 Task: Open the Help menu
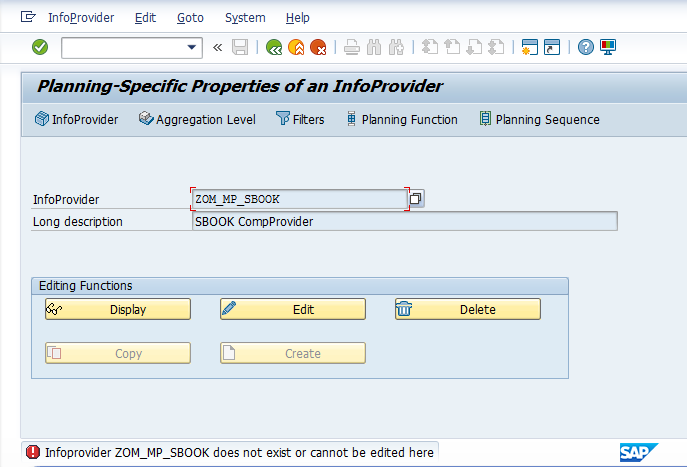click(x=297, y=18)
